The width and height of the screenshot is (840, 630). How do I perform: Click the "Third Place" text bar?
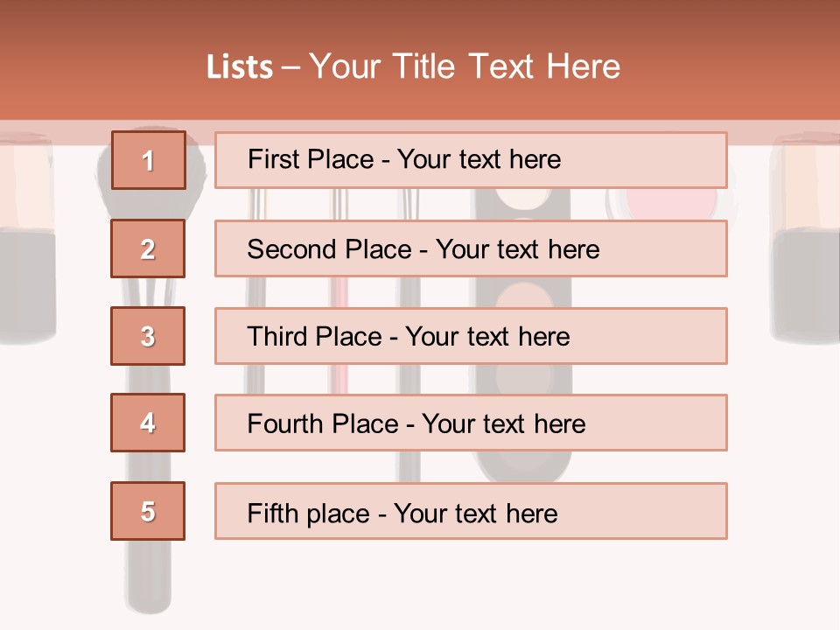point(471,336)
